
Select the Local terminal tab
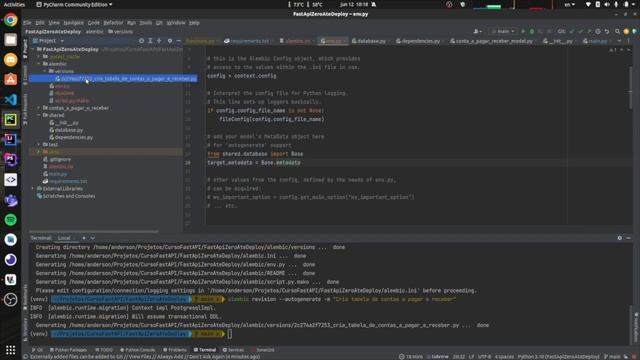point(64,238)
